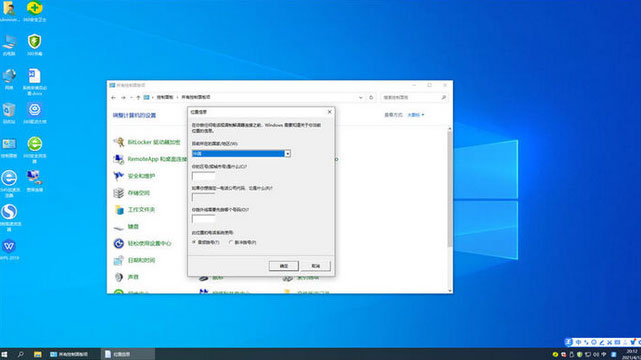Go up one level in Control Panel
The width and height of the screenshot is (641, 360).
pos(138,98)
